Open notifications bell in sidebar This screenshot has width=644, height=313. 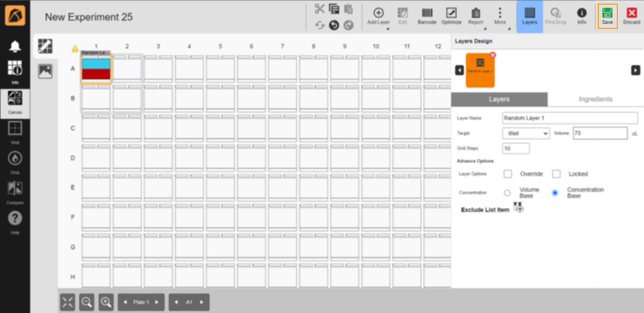tap(15, 46)
